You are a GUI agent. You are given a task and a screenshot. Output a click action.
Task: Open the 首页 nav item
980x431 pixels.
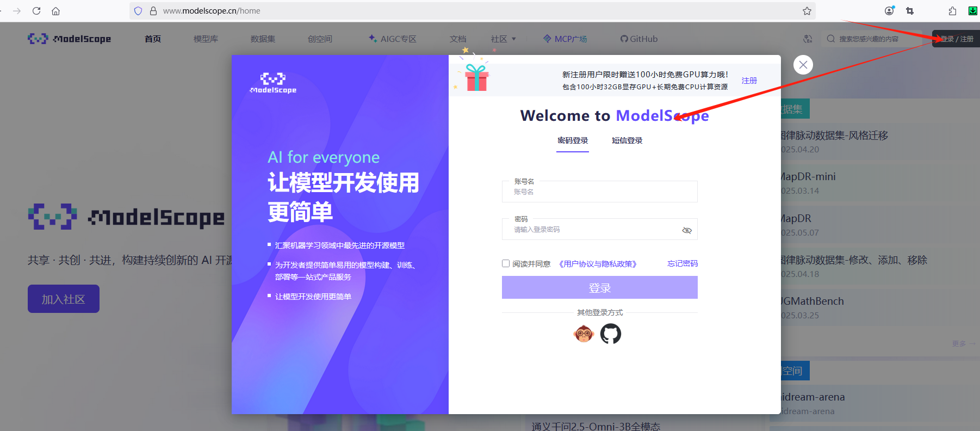tap(153, 39)
